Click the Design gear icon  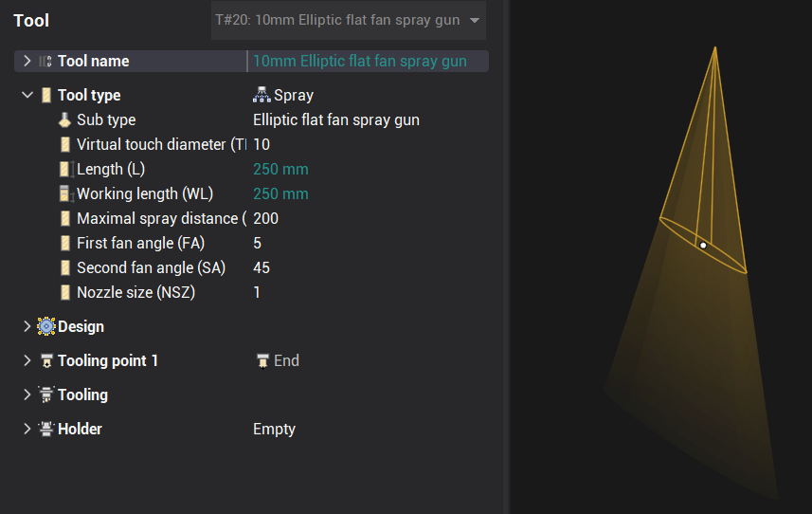click(x=46, y=326)
